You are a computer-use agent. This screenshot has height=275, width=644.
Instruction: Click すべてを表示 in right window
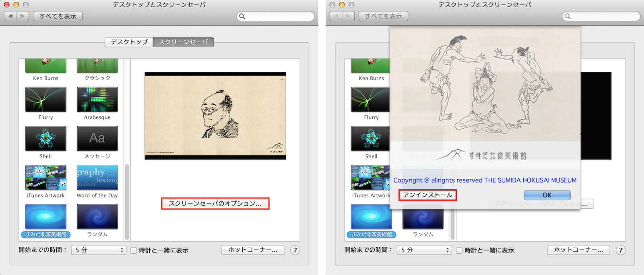384,16
